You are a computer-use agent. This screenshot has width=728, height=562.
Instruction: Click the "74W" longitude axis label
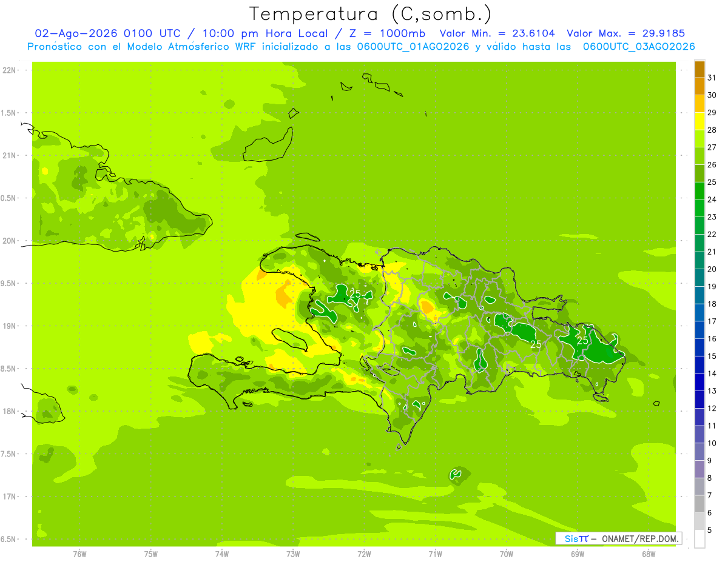222,554
